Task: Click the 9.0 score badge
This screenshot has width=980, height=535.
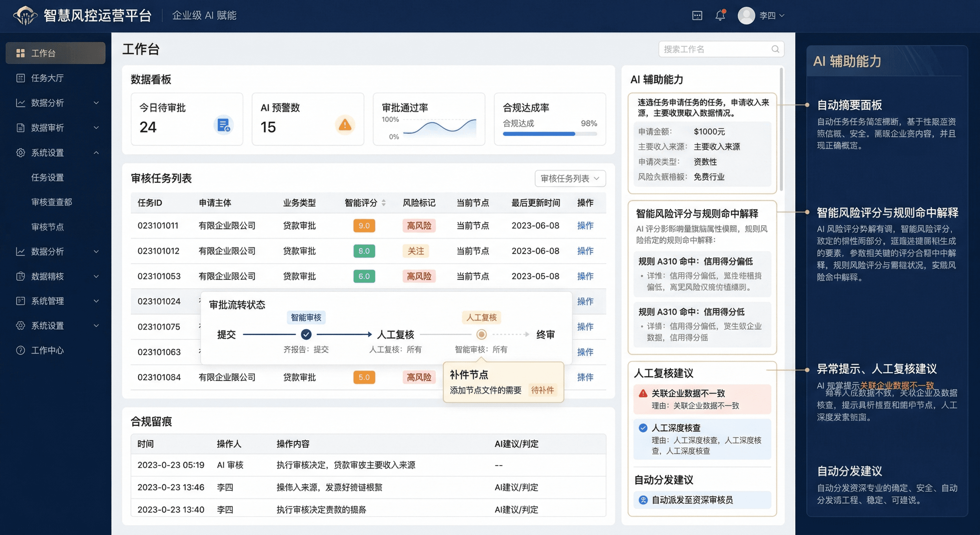Action: pyautogui.click(x=364, y=225)
